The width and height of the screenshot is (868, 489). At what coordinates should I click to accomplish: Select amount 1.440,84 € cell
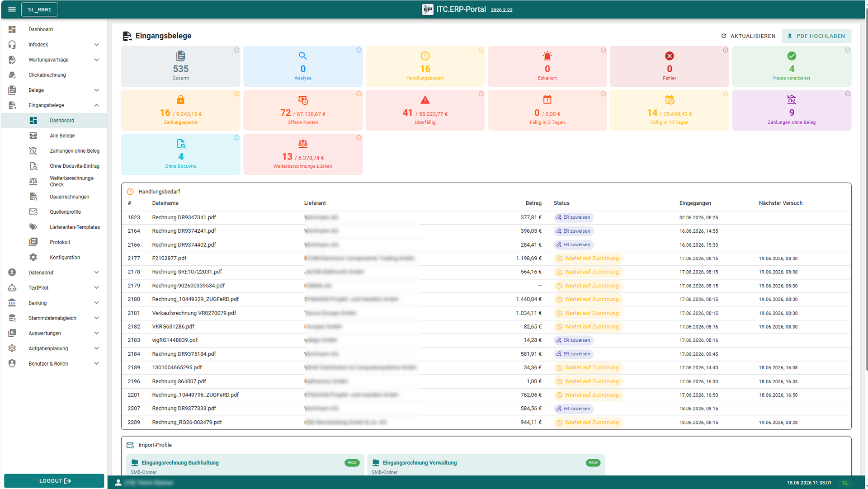(528, 299)
